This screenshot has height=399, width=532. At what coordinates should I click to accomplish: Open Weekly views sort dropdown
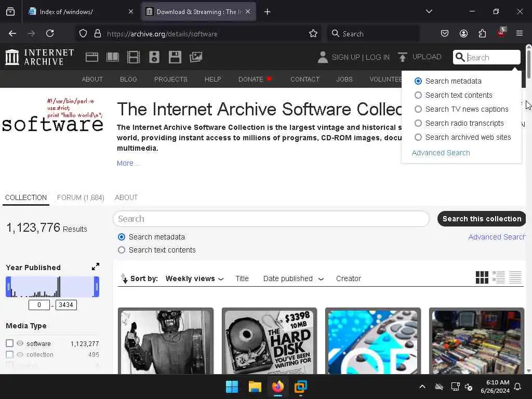point(195,278)
